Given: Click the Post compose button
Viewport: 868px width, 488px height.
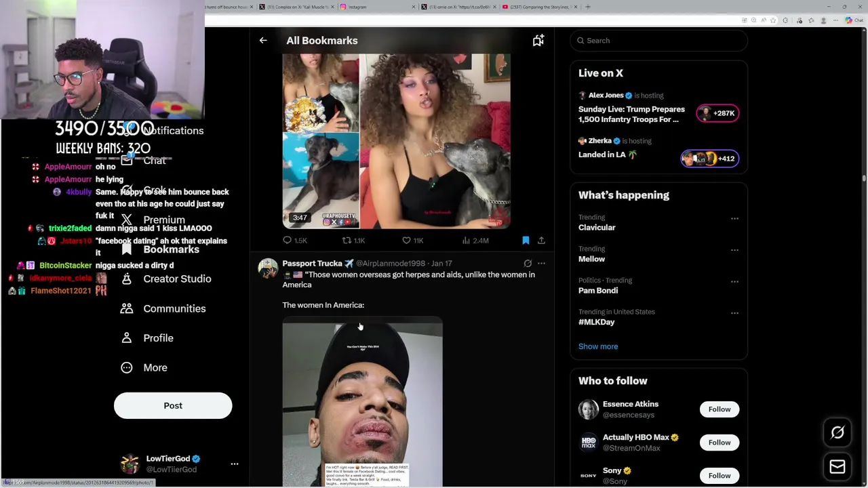Looking at the screenshot, I should click(173, 405).
